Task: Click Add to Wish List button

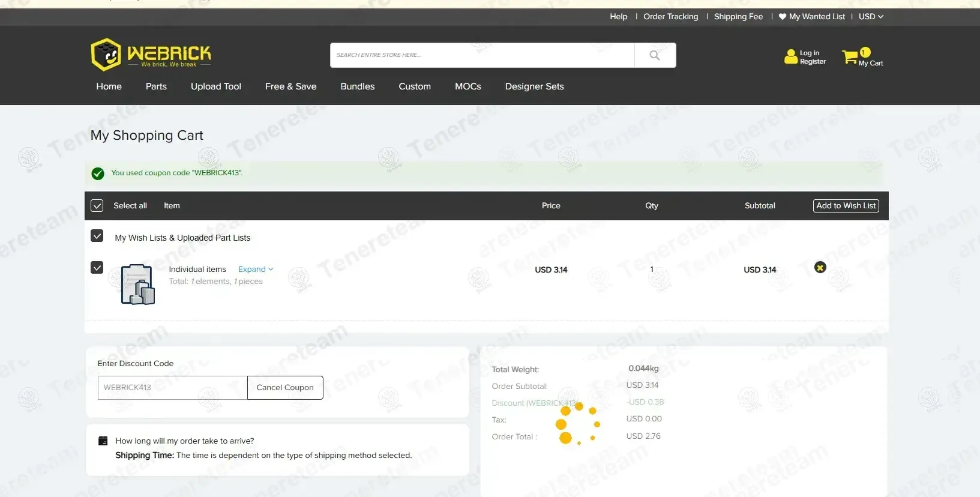Action: click(846, 206)
